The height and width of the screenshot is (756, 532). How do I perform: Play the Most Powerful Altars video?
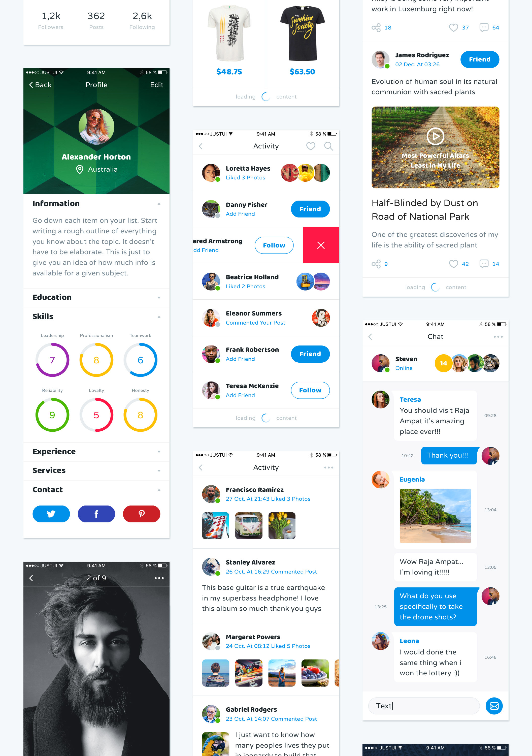435,136
